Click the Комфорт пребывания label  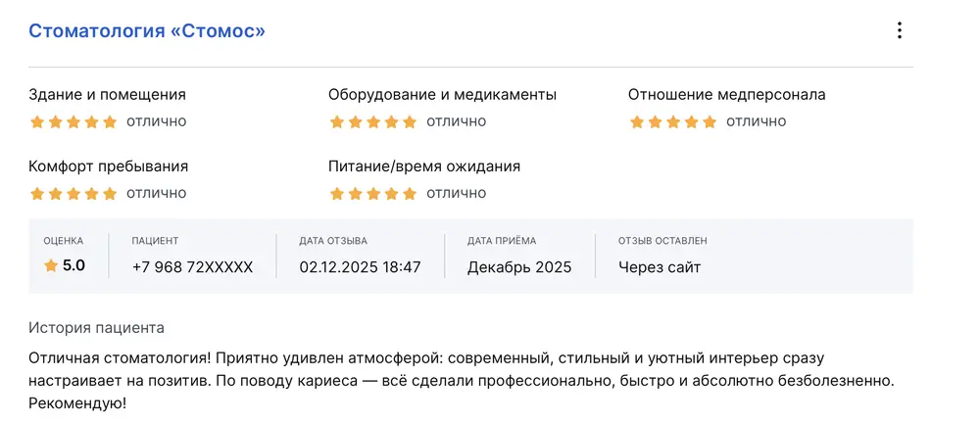pyautogui.click(x=108, y=166)
